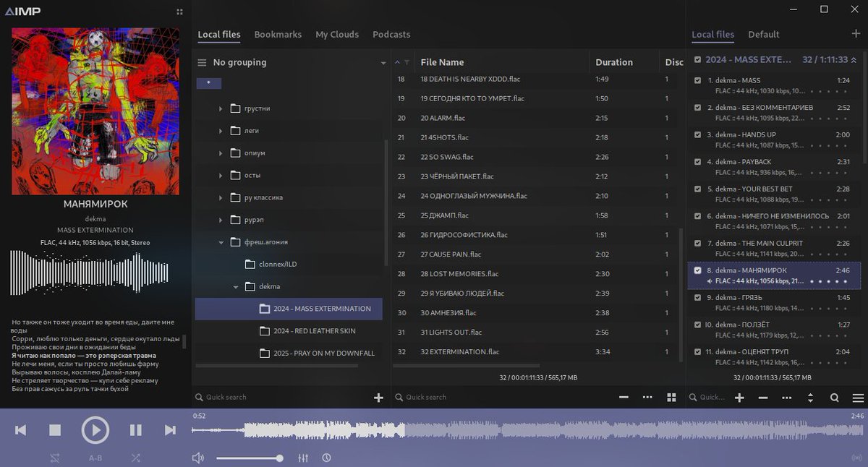Toggle A-B repeat section
868x467 pixels.
point(95,458)
